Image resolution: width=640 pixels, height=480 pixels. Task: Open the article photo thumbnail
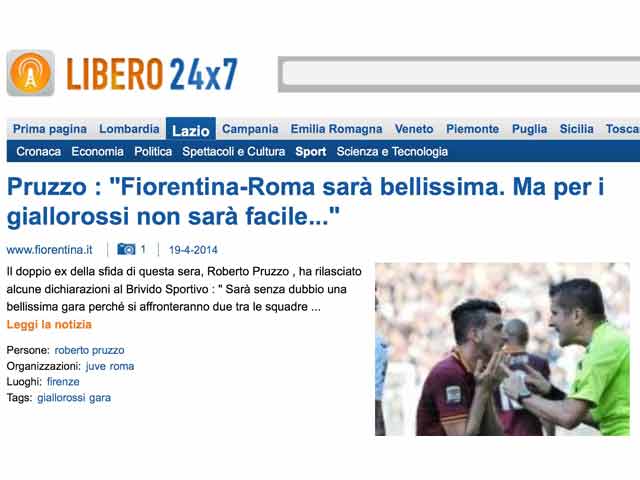pos(502,349)
